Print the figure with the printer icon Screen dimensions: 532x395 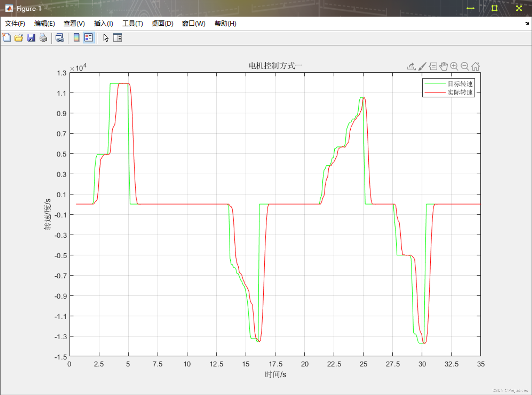pos(43,38)
